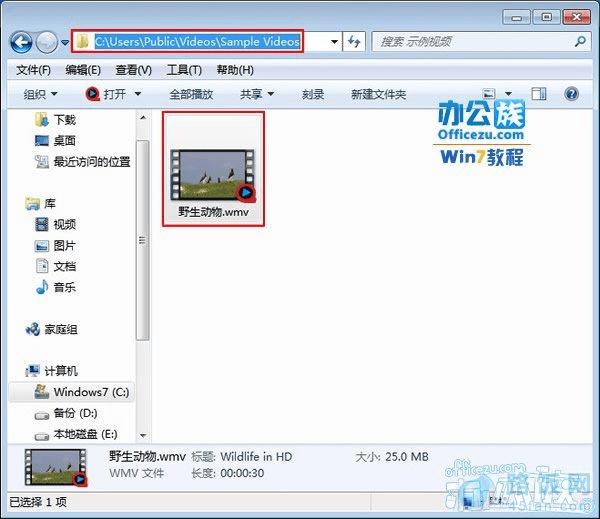The height and width of the screenshot is (519, 600).
Task: Expand the 打开 dropdown arrow
Action: click(x=138, y=94)
